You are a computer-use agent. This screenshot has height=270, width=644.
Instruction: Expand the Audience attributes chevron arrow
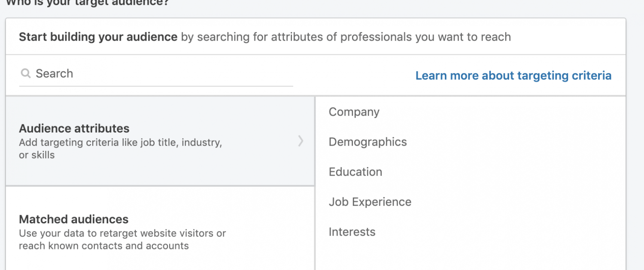coord(301,141)
